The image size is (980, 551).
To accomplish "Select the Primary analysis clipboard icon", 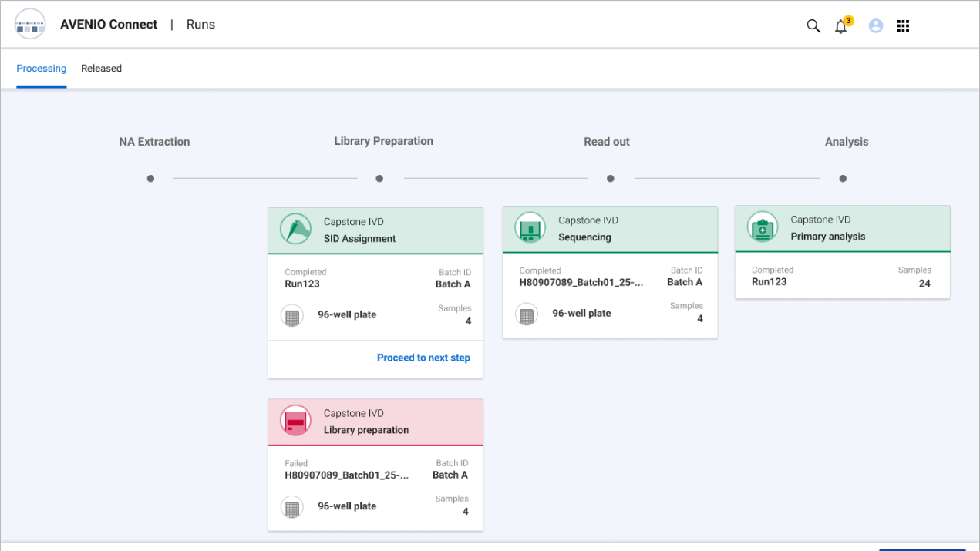I will [x=762, y=227].
